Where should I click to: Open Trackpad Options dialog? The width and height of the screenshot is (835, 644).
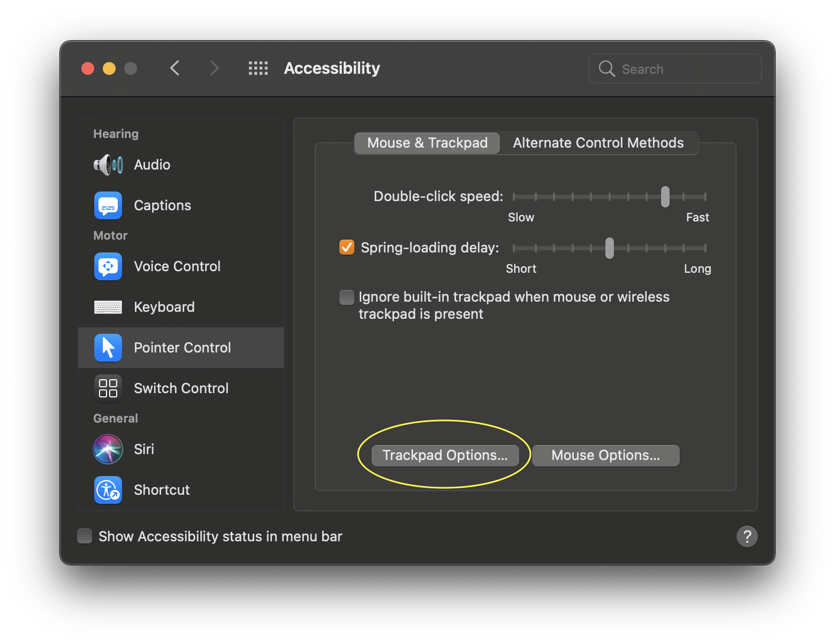click(x=445, y=455)
